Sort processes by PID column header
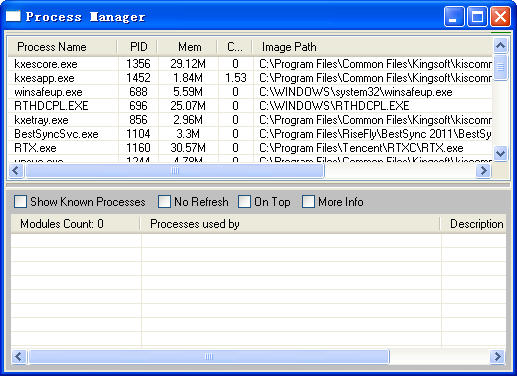Screen dimensions: 517x376 coord(137,47)
